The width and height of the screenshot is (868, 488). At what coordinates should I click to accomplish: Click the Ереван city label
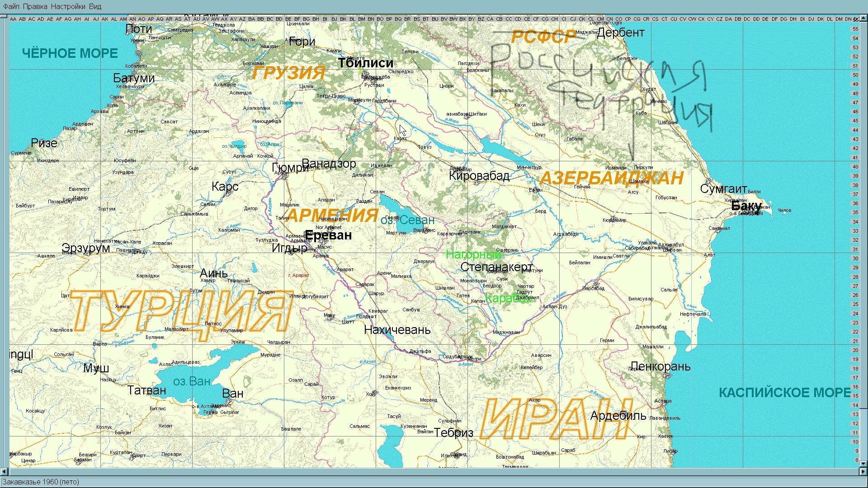tap(328, 235)
